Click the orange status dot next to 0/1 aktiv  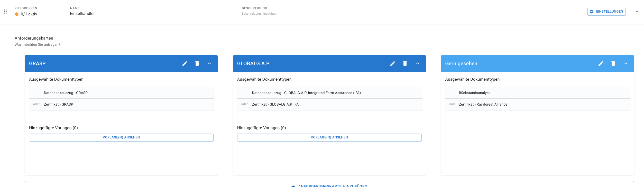(x=17, y=14)
